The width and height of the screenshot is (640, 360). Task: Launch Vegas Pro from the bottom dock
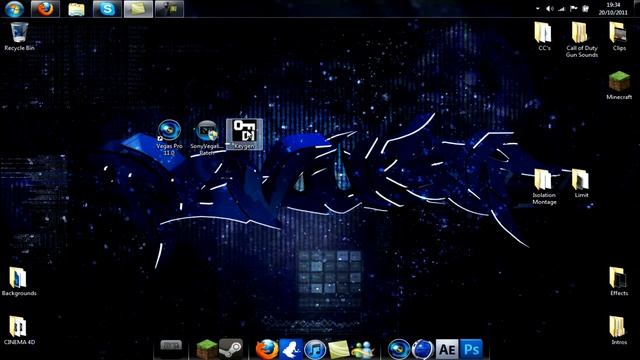[x=398, y=349]
